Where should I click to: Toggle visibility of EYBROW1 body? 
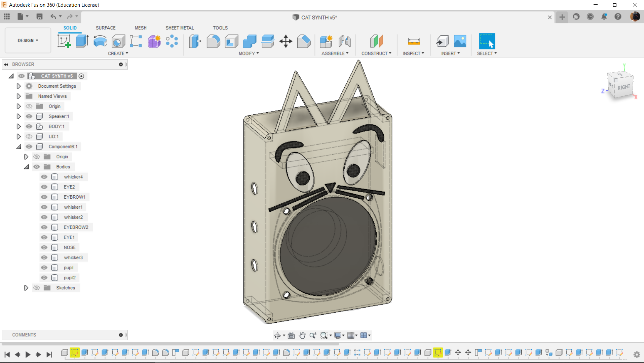point(44,197)
